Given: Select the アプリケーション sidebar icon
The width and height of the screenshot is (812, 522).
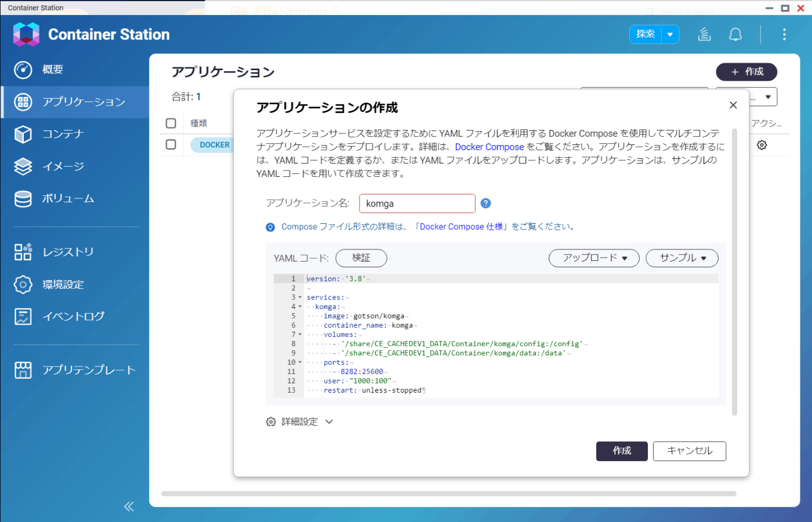Looking at the screenshot, I should pyautogui.click(x=23, y=102).
